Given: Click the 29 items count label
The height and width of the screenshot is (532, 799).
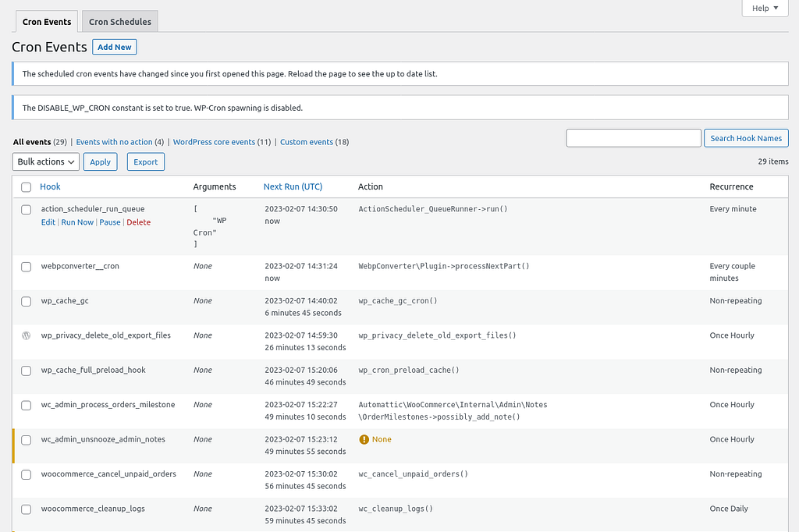Looking at the screenshot, I should 773,161.
